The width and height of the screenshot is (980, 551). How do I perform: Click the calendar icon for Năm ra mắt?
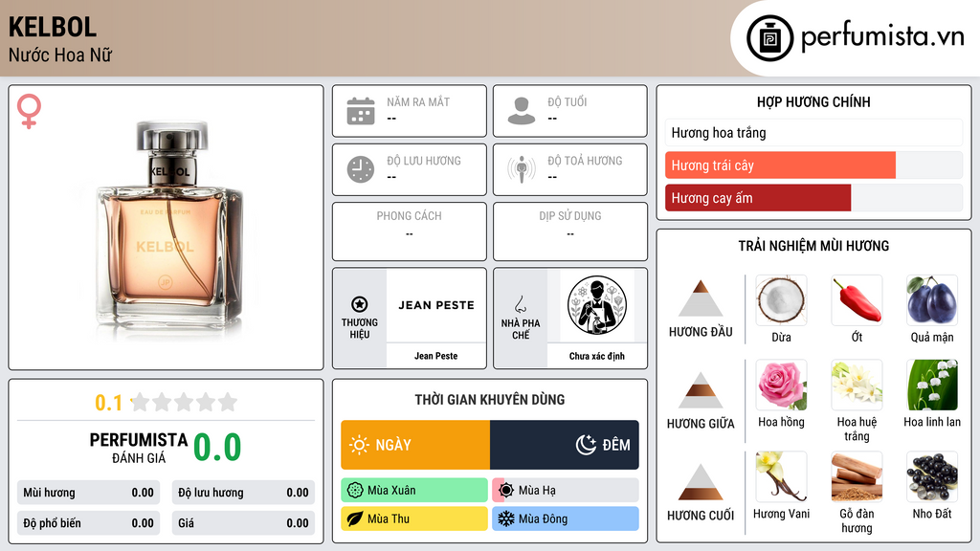click(361, 111)
